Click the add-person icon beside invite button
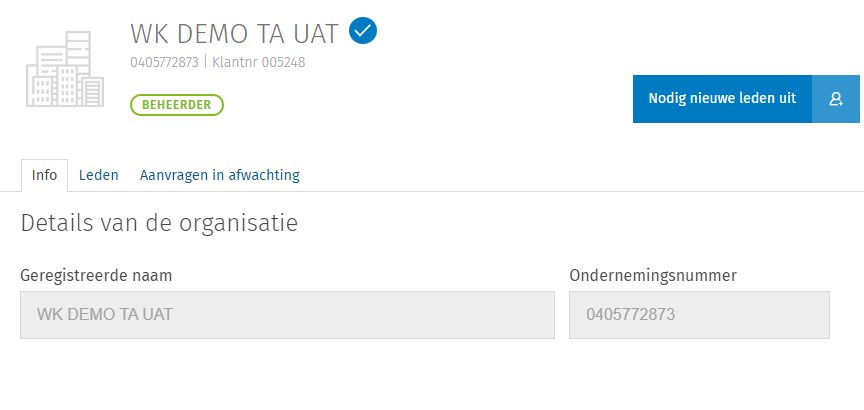The height and width of the screenshot is (410, 864). point(836,98)
